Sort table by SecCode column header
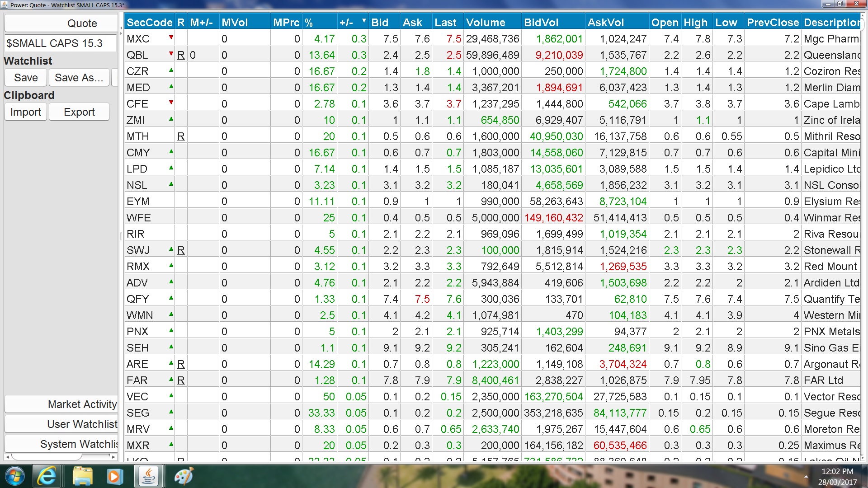The width and height of the screenshot is (868, 488). pyautogui.click(x=149, y=22)
